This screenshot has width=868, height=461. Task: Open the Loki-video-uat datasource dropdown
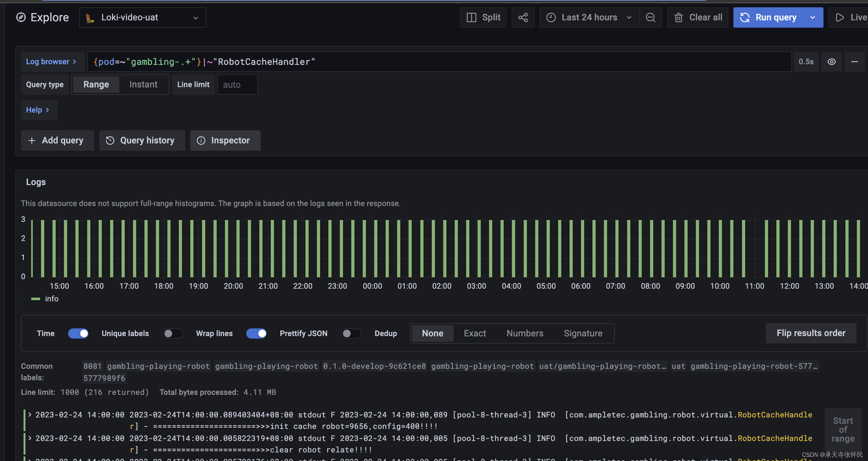pyautogui.click(x=143, y=17)
